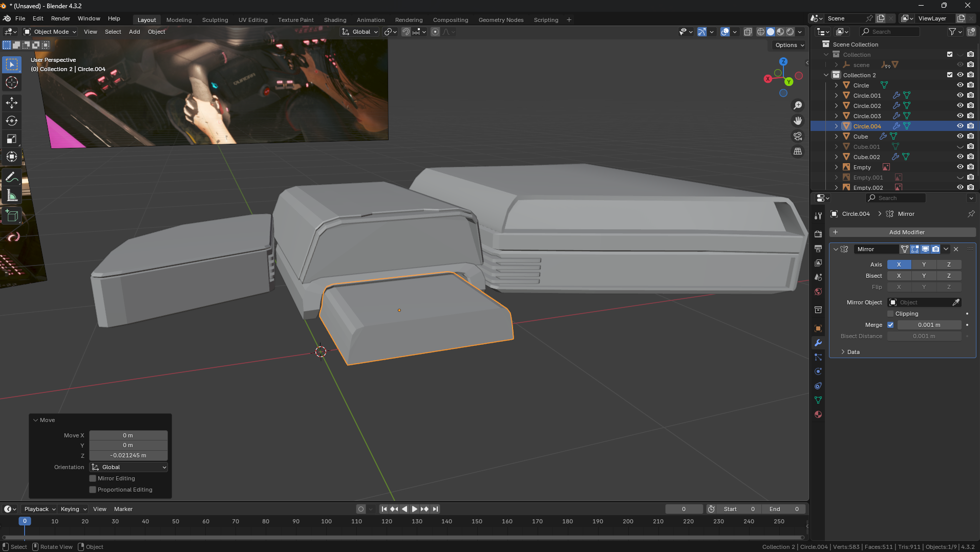Enable the Mirror Editing checkbox

point(93,478)
